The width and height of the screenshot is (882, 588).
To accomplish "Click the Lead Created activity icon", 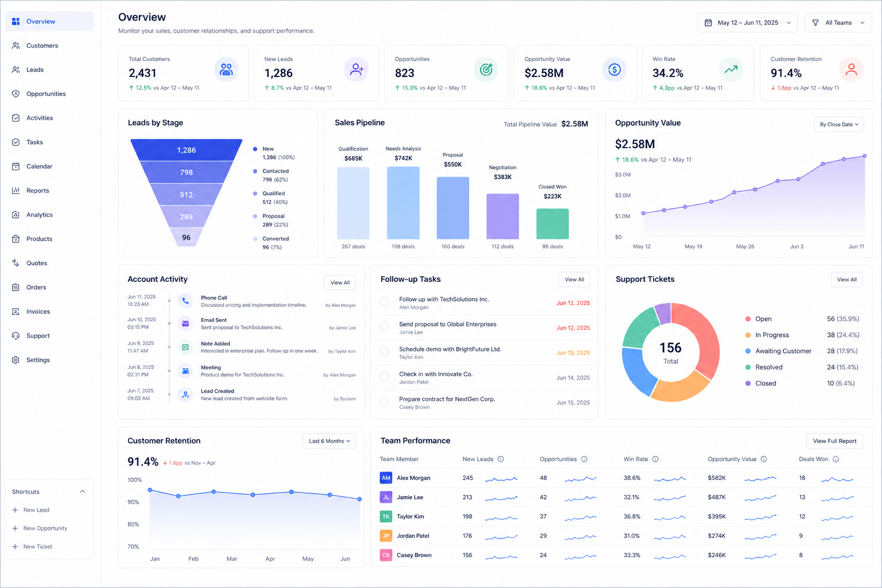I will 185,394.
